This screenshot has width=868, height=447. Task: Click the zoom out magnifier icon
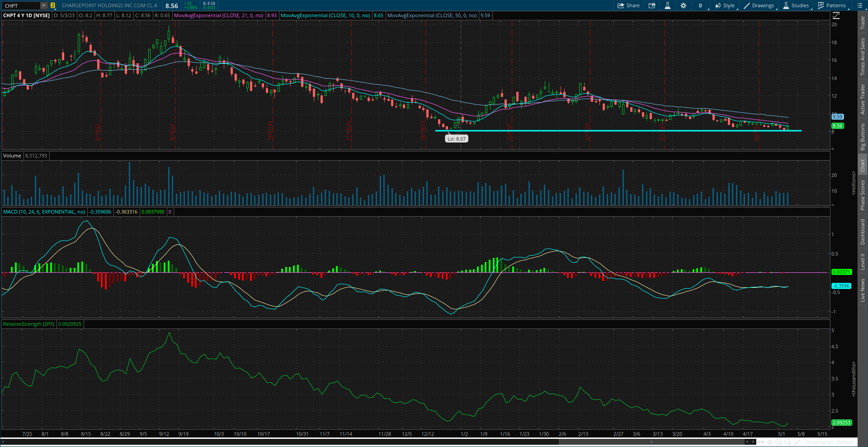point(788,442)
